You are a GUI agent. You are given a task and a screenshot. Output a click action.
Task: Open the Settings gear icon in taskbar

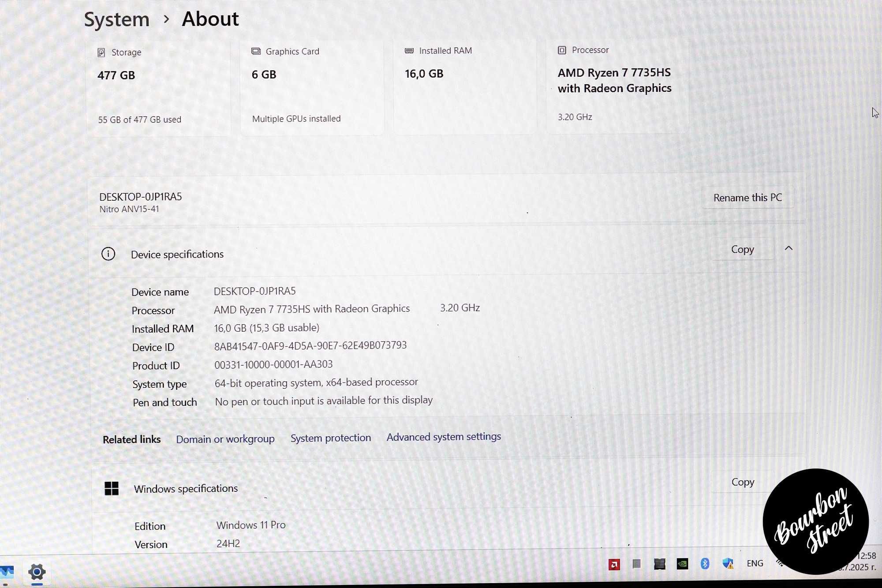click(37, 572)
